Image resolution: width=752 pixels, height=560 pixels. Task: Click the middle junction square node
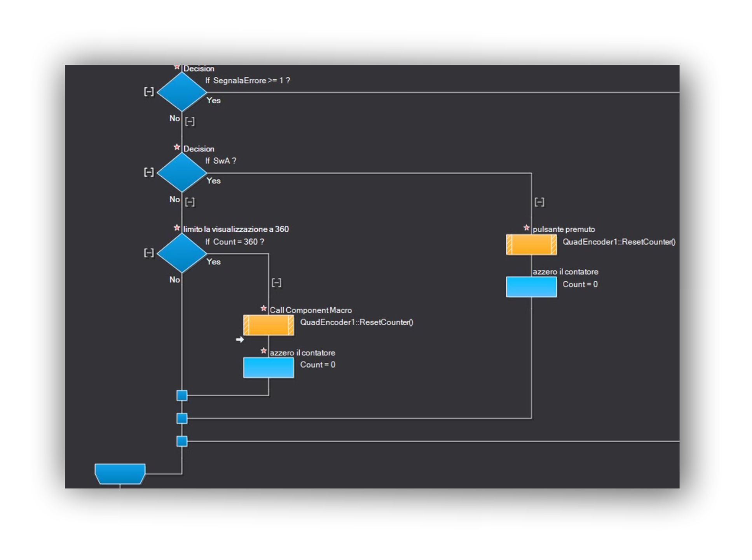tap(182, 418)
